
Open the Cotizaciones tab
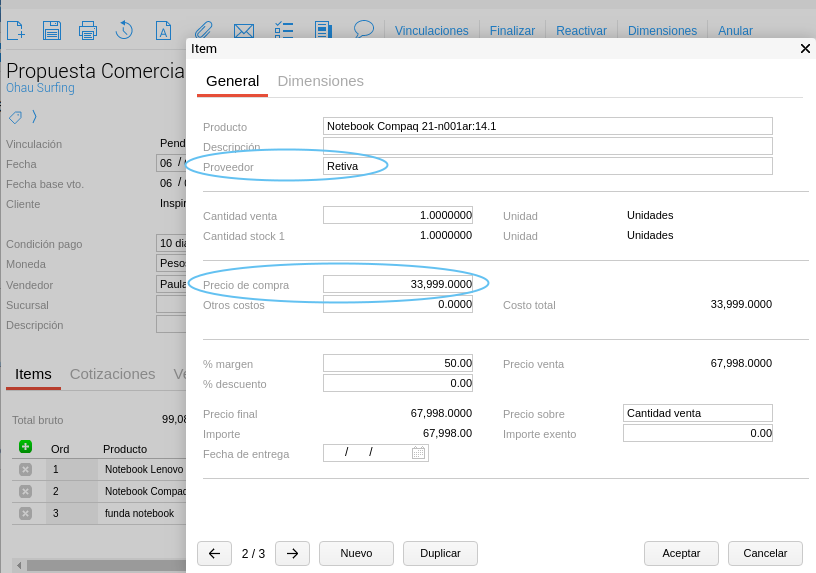112,374
